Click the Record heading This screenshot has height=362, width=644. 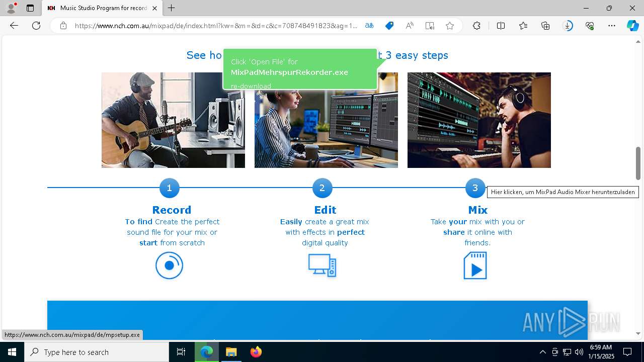(x=172, y=210)
